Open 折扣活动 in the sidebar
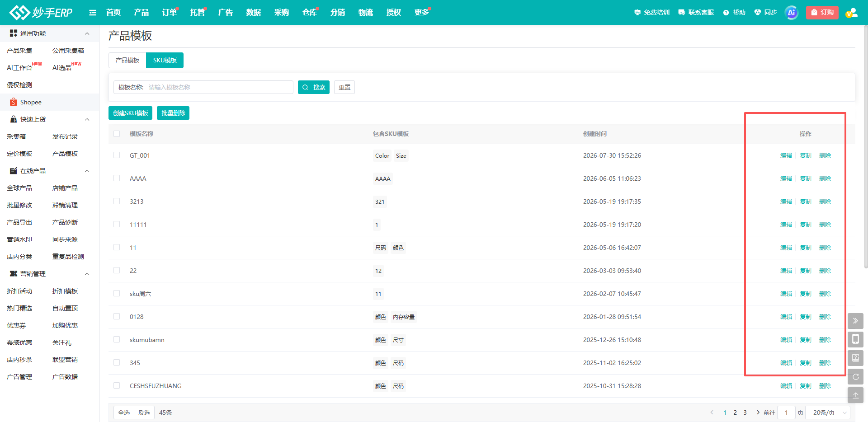The height and width of the screenshot is (422, 868). click(19, 291)
